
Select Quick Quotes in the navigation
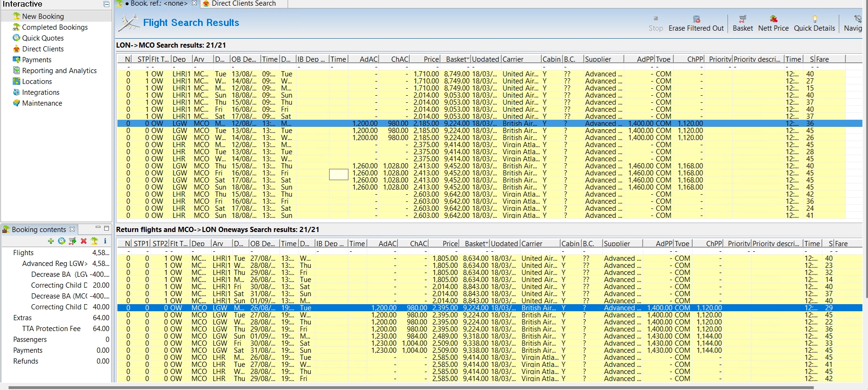(x=42, y=38)
